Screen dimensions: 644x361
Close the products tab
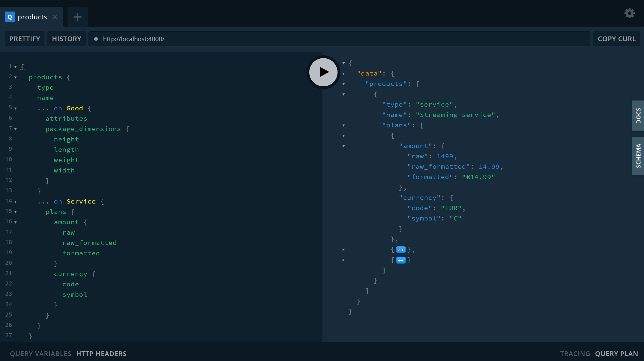pos(55,17)
